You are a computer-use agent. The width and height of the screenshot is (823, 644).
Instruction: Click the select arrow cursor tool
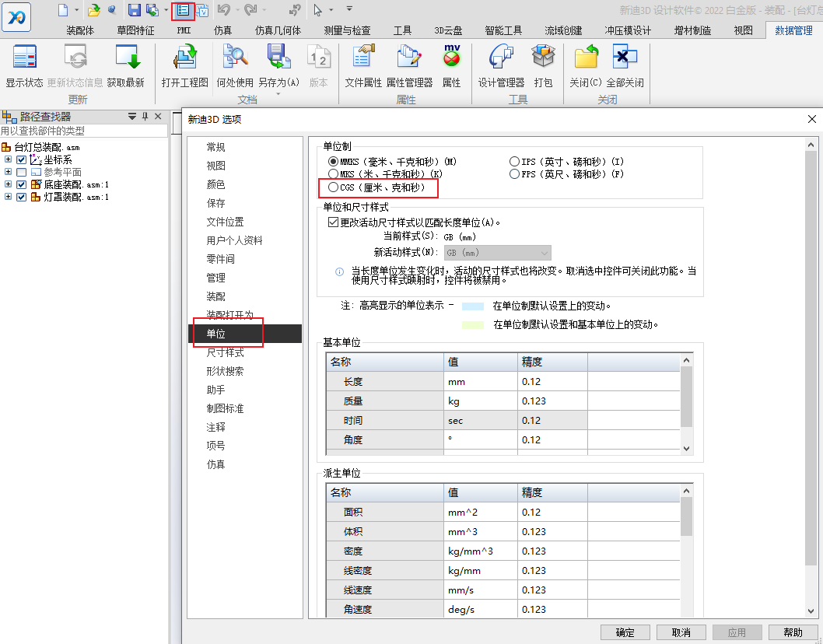tap(317, 10)
